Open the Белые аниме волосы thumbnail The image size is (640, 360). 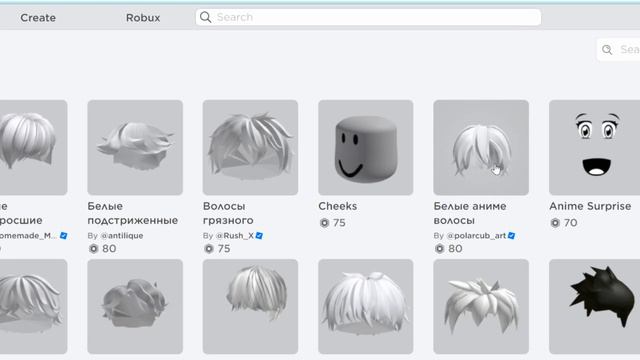[481, 147]
